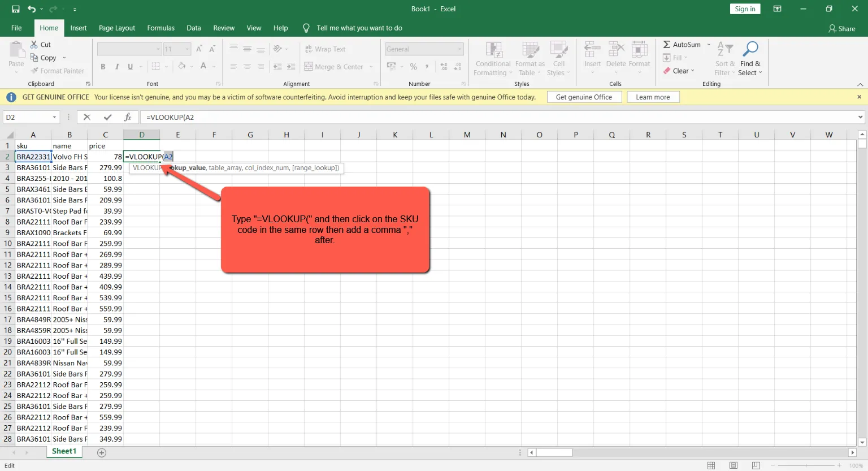Click the Comma Style icon
Viewport: 868px width, 471px height.
click(x=427, y=67)
